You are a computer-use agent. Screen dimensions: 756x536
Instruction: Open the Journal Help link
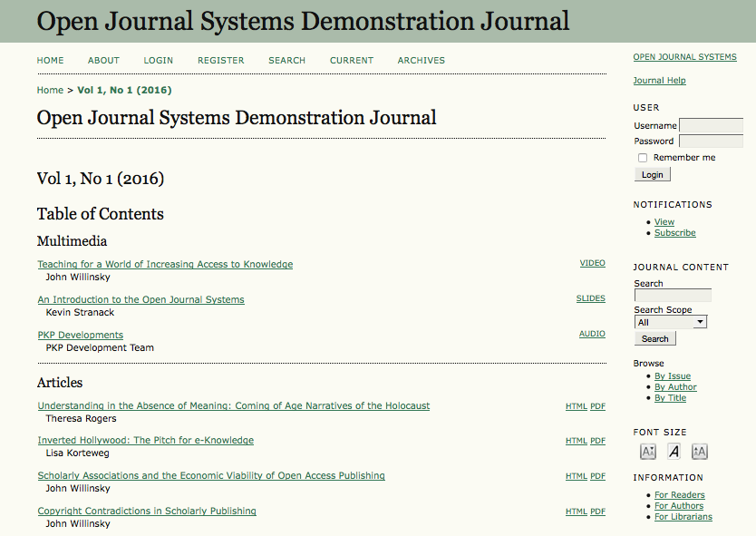pyautogui.click(x=659, y=81)
